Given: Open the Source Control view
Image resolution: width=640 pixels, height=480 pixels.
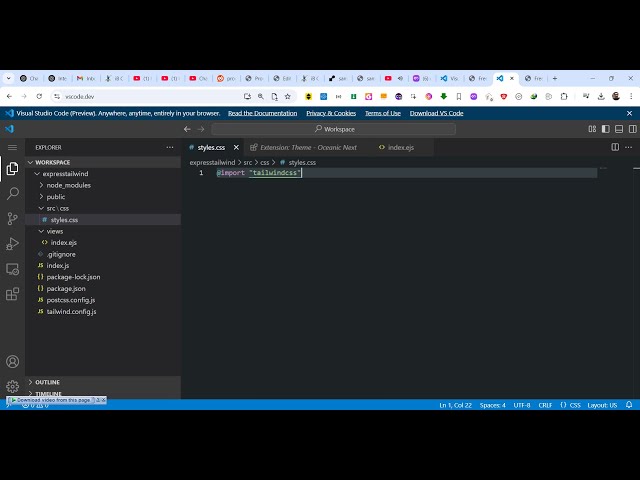Looking at the screenshot, I should [x=12, y=218].
